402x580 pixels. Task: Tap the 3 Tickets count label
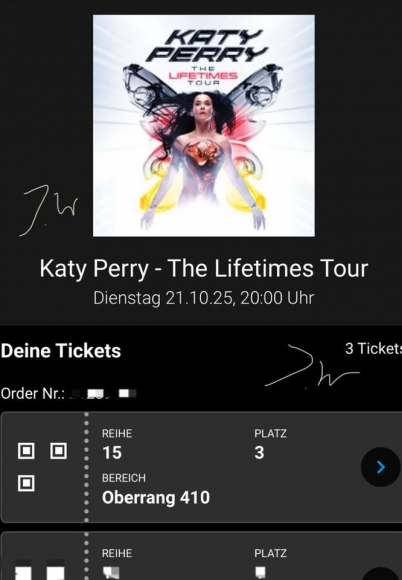(x=374, y=348)
